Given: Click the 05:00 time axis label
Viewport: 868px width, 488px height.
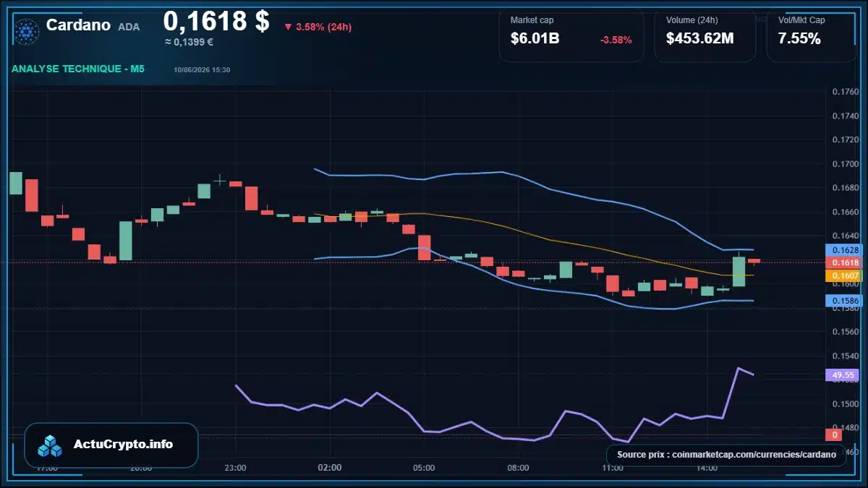Looking at the screenshot, I should 424,468.
